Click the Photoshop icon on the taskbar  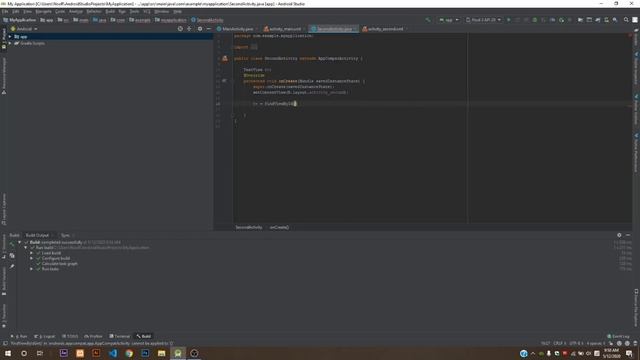point(145,353)
